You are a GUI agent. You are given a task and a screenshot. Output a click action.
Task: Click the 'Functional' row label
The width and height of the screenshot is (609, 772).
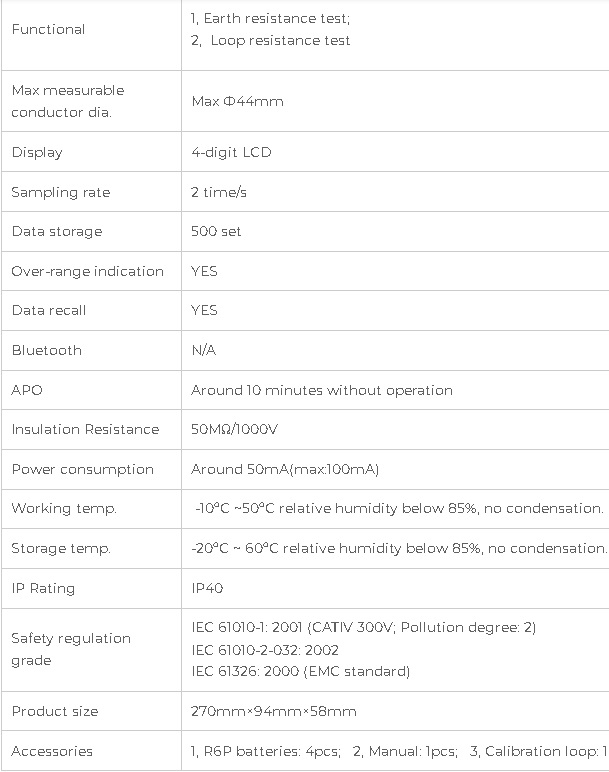[48, 30]
